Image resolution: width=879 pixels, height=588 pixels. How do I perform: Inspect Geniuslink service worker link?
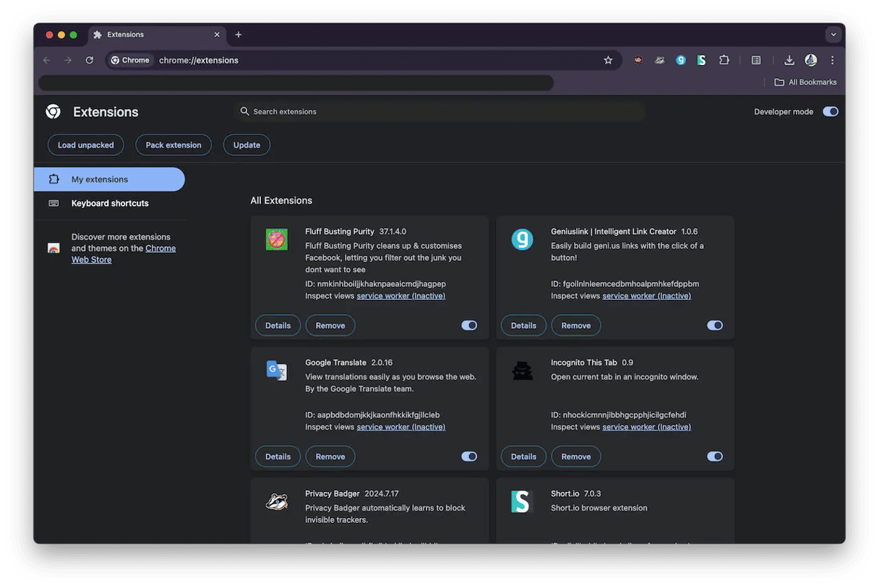(647, 296)
